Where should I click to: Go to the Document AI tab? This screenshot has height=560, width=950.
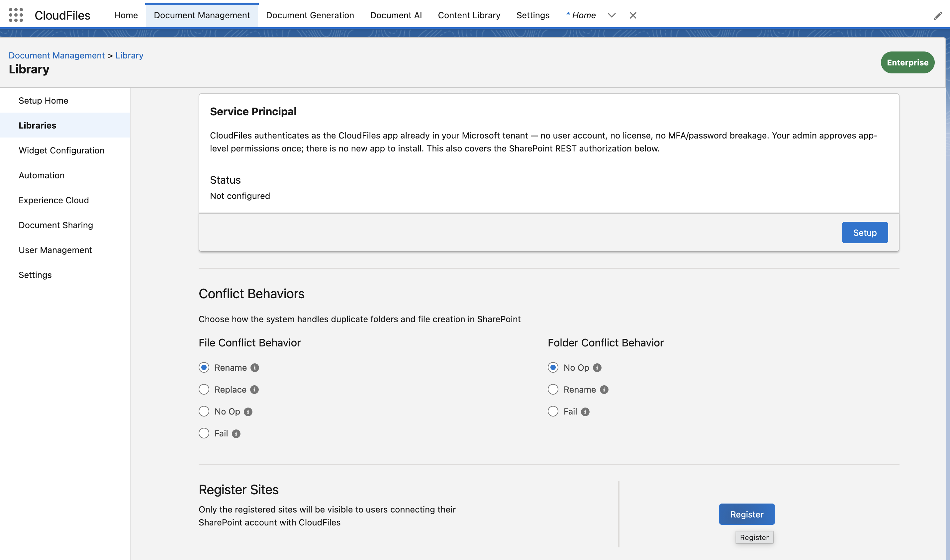pyautogui.click(x=396, y=15)
